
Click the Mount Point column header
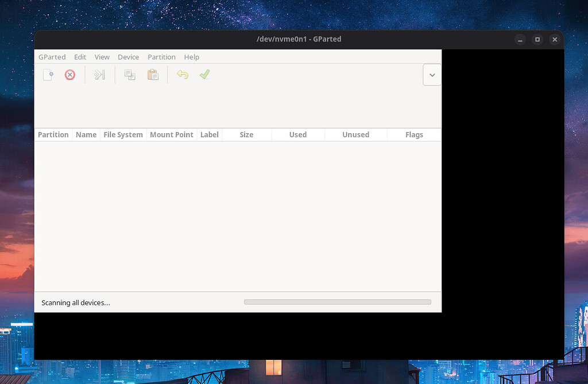click(x=171, y=134)
